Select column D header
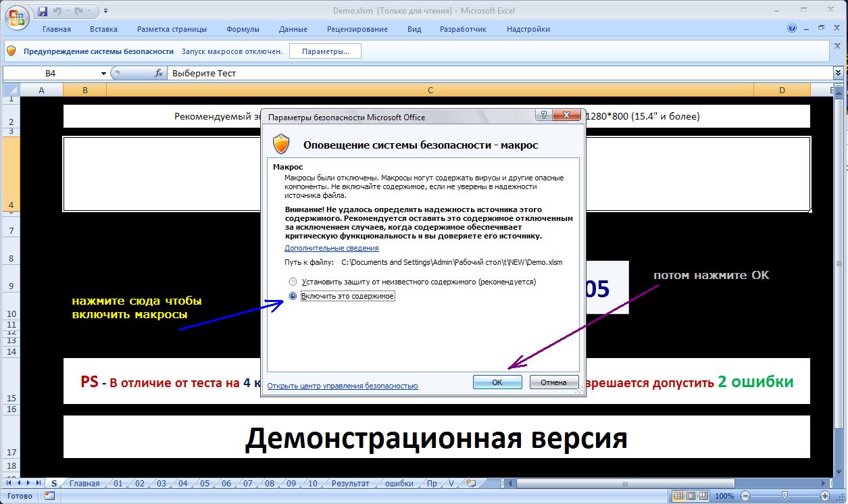The image size is (848, 504). tap(782, 90)
